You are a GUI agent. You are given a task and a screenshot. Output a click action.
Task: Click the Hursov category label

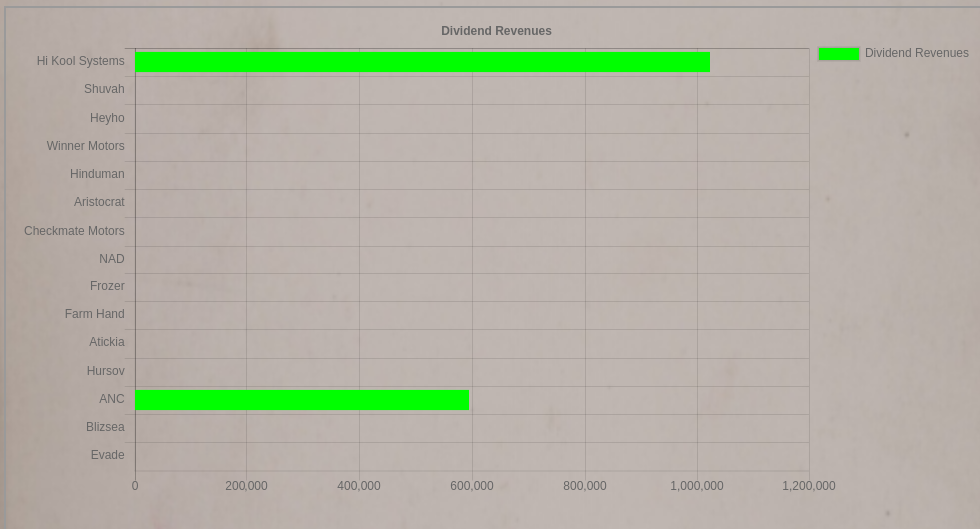tap(105, 371)
